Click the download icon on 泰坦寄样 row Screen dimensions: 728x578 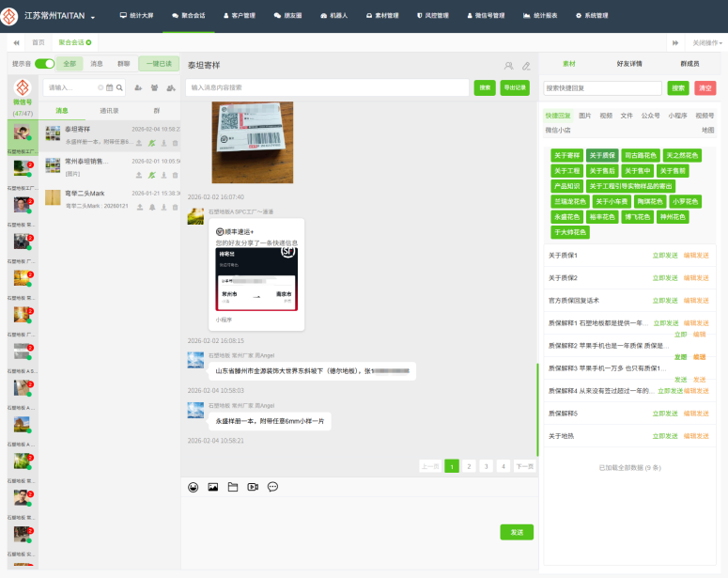(163, 143)
